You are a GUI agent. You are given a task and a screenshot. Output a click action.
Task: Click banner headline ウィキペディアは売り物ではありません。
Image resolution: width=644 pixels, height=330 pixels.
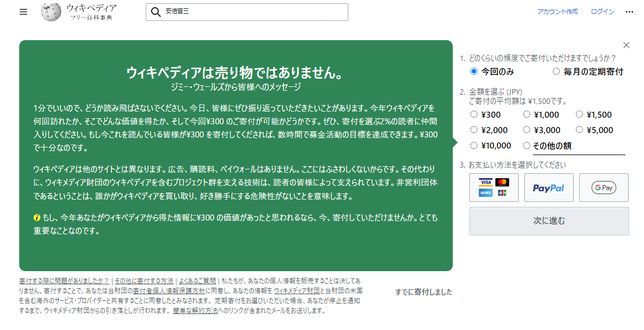click(236, 73)
